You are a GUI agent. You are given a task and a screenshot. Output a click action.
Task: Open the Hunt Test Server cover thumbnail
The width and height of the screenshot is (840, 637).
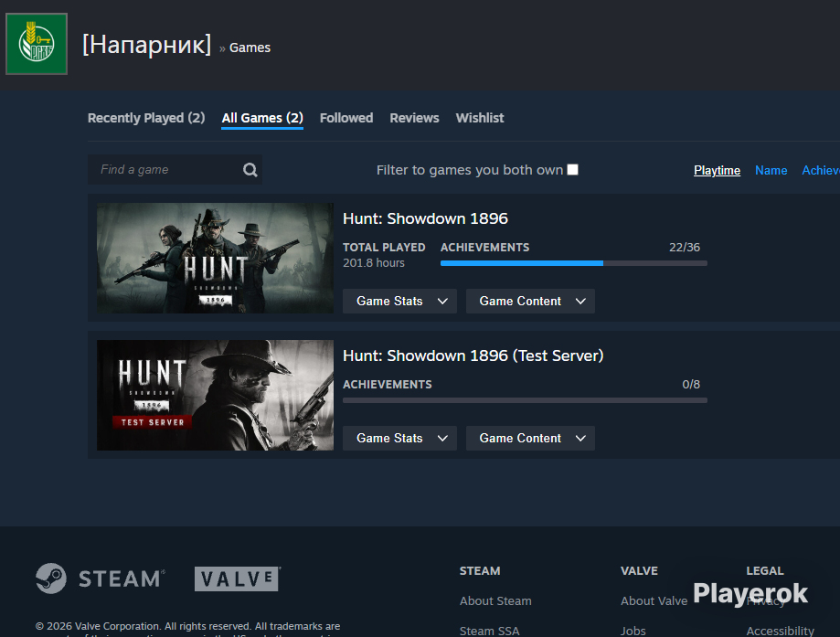pyautogui.click(x=215, y=396)
